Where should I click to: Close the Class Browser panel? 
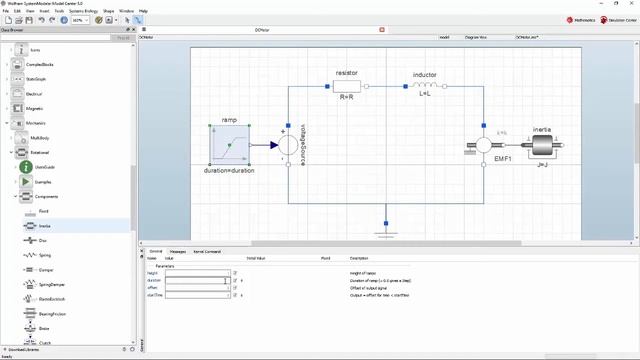click(133, 30)
